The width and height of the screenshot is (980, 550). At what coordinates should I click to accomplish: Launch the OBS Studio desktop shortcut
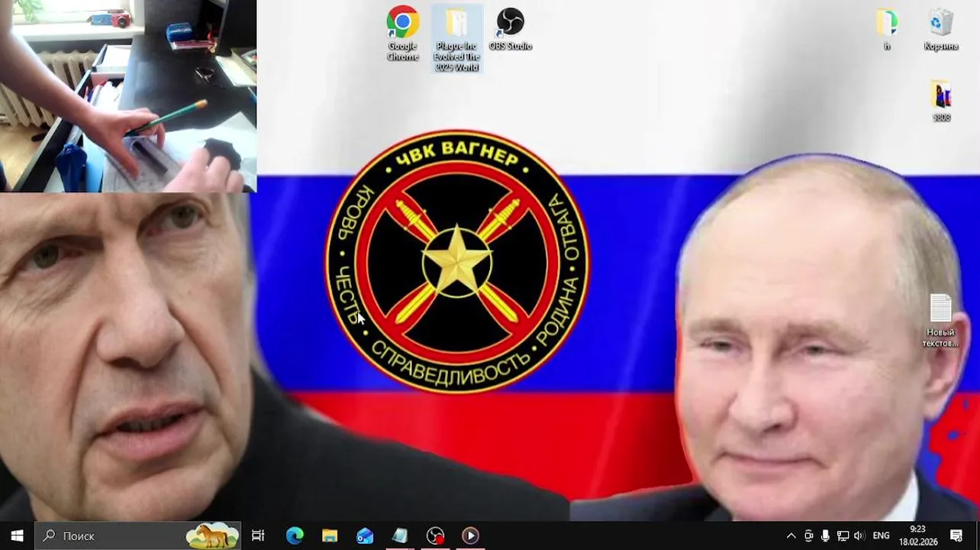(510, 29)
